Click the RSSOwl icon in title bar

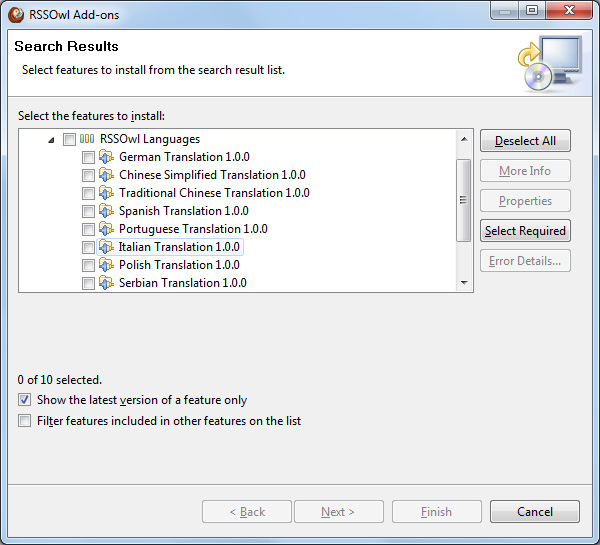(16, 14)
